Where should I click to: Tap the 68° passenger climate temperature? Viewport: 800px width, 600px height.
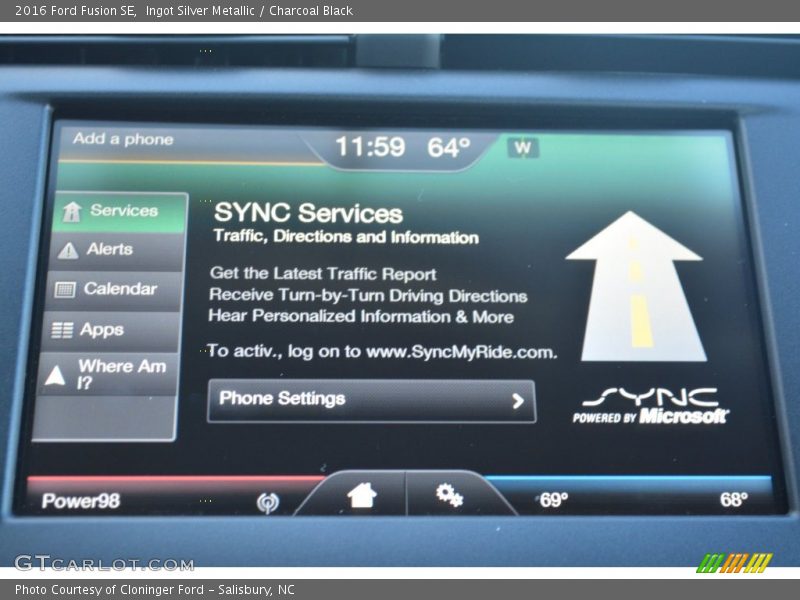click(734, 499)
